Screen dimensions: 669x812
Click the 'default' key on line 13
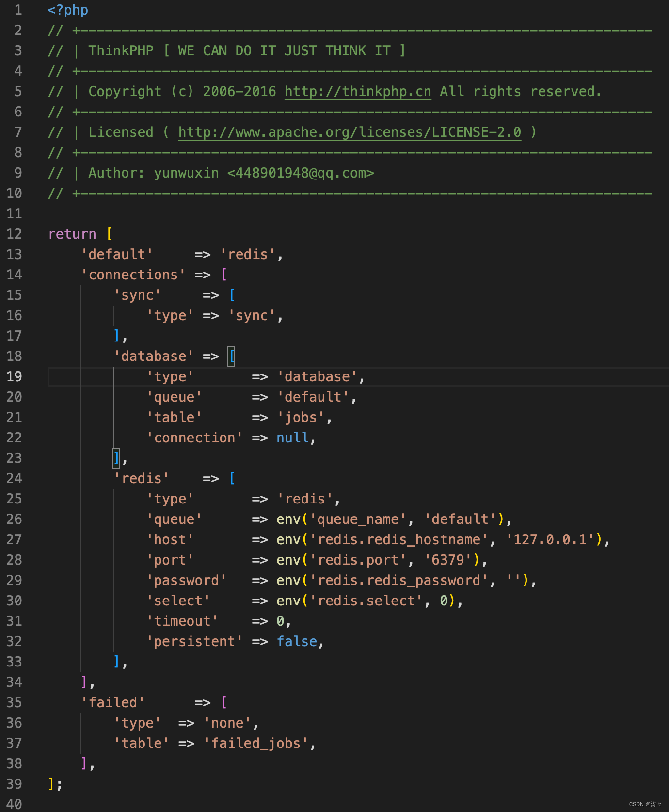click(117, 255)
